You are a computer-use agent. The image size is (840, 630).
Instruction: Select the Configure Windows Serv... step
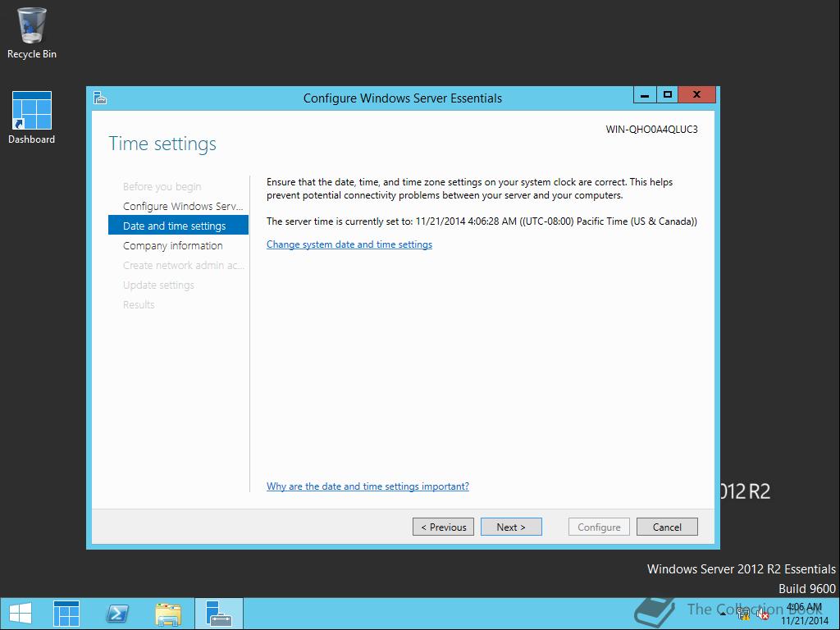pos(183,206)
